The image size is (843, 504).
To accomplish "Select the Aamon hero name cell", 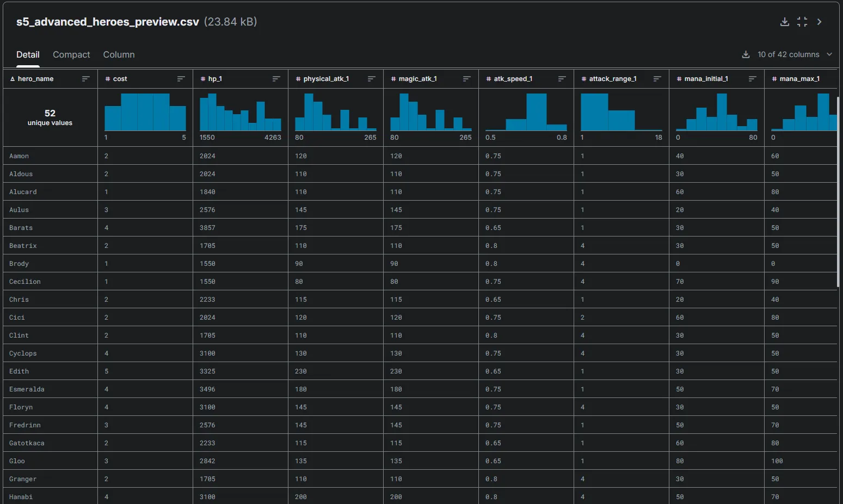I will [50, 156].
